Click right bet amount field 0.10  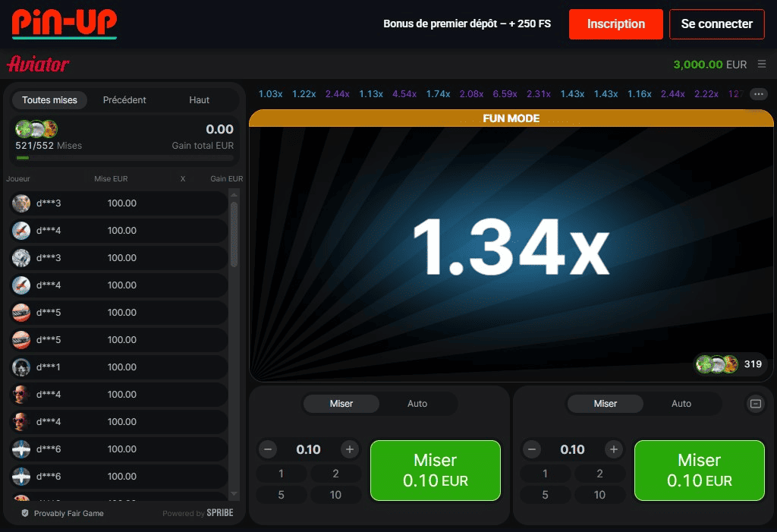tap(572, 449)
